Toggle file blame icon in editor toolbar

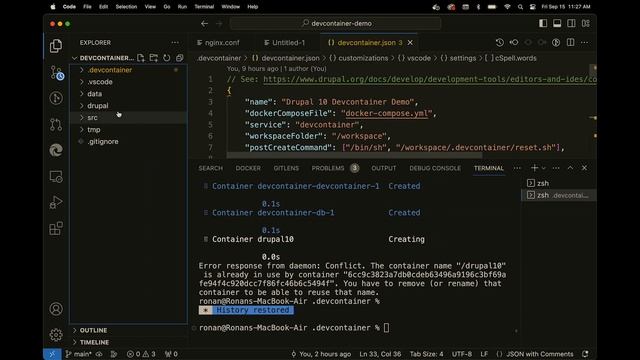(x=556, y=42)
